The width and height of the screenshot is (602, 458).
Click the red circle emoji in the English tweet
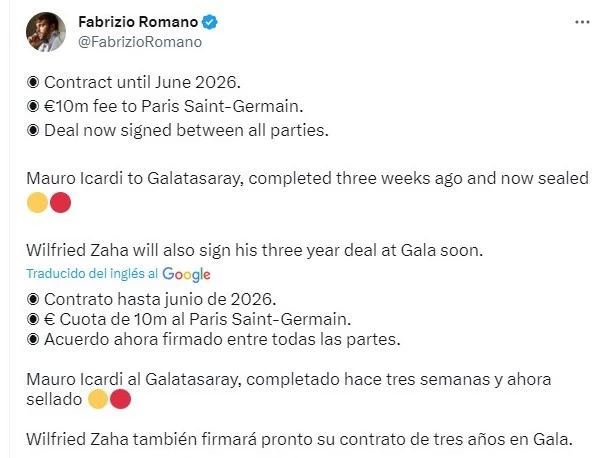tap(60, 204)
